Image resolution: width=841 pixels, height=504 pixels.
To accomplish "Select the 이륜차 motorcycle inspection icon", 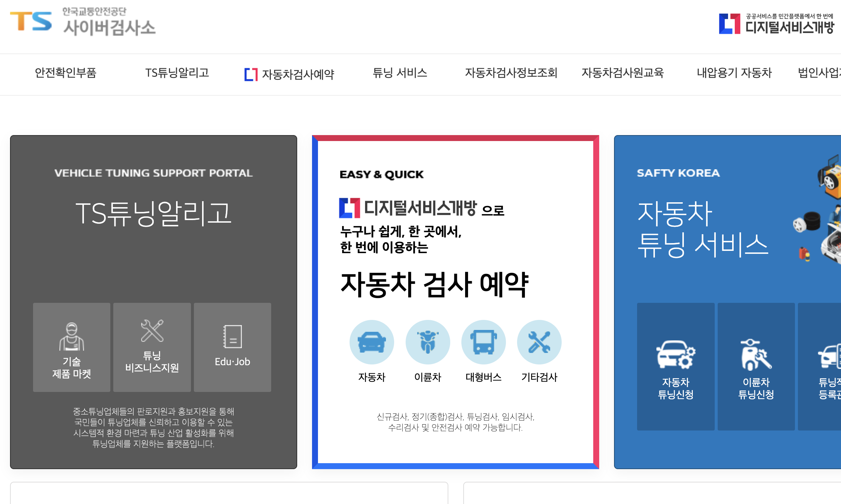I will [x=428, y=342].
